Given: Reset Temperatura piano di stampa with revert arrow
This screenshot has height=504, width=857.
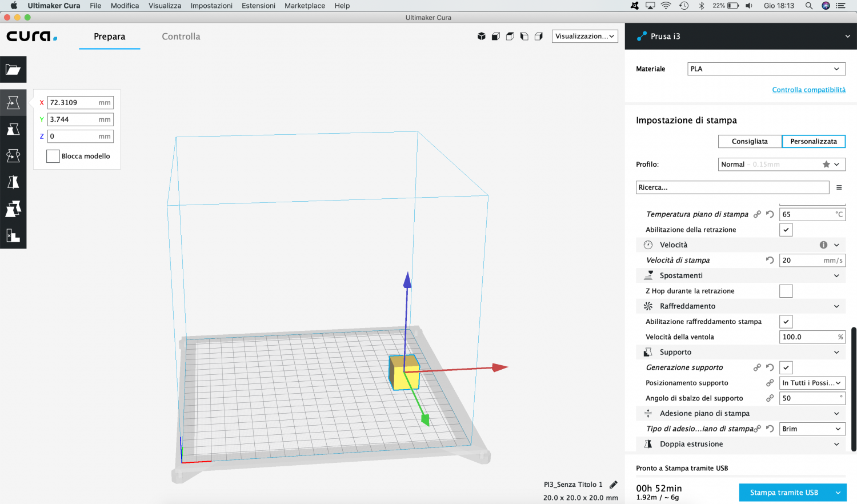Looking at the screenshot, I should pos(770,214).
